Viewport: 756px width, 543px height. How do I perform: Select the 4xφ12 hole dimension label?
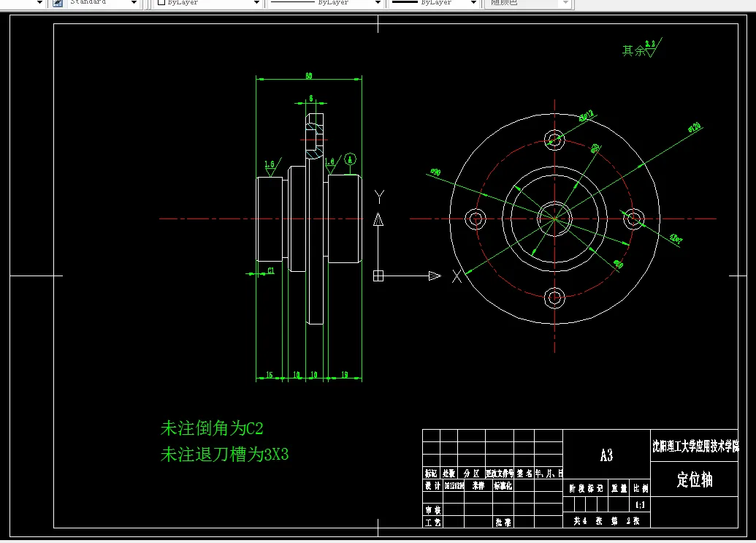[x=587, y=115]
